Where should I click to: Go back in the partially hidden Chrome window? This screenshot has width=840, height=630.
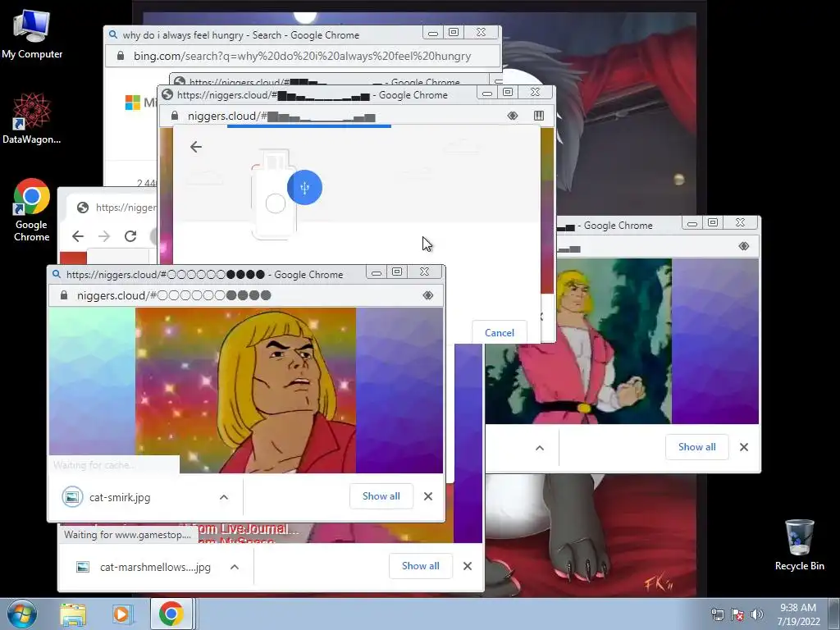tap(78, 236)
